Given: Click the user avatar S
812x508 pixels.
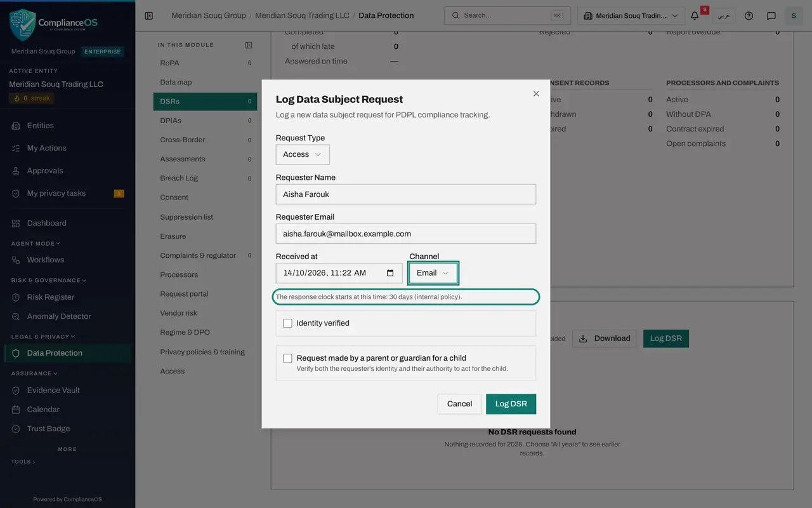Looking at the screenshot, I should 794,15.
